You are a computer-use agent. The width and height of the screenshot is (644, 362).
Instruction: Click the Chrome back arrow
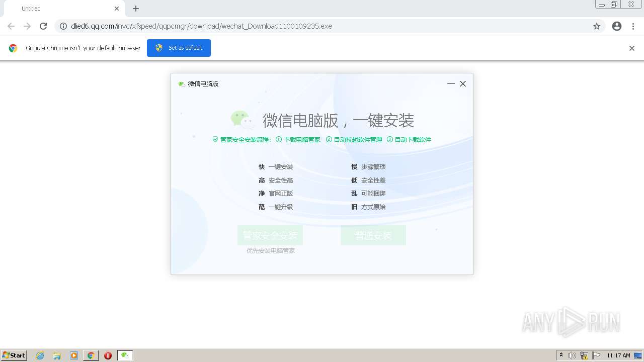11,26
